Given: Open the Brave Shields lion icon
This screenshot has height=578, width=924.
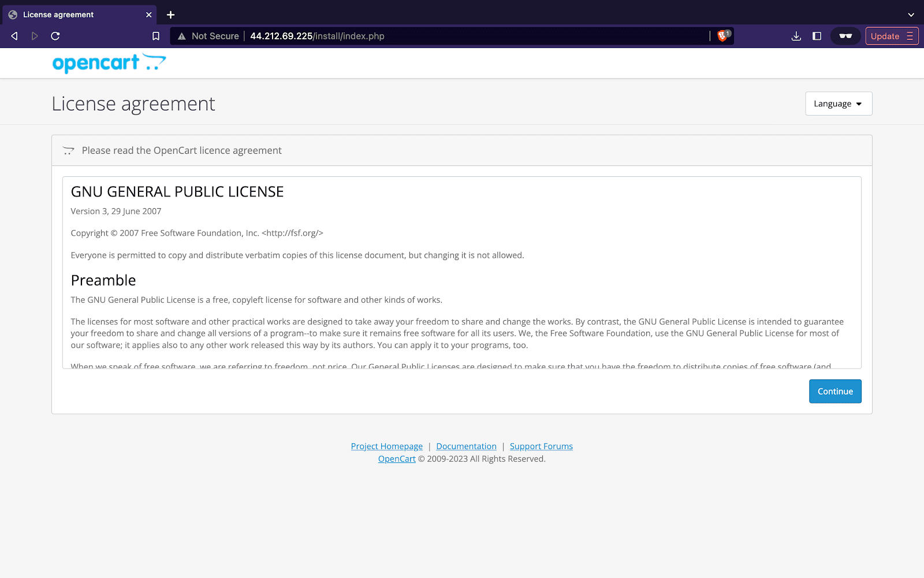Looking at the screenshot, I should [x=722, y=36].
